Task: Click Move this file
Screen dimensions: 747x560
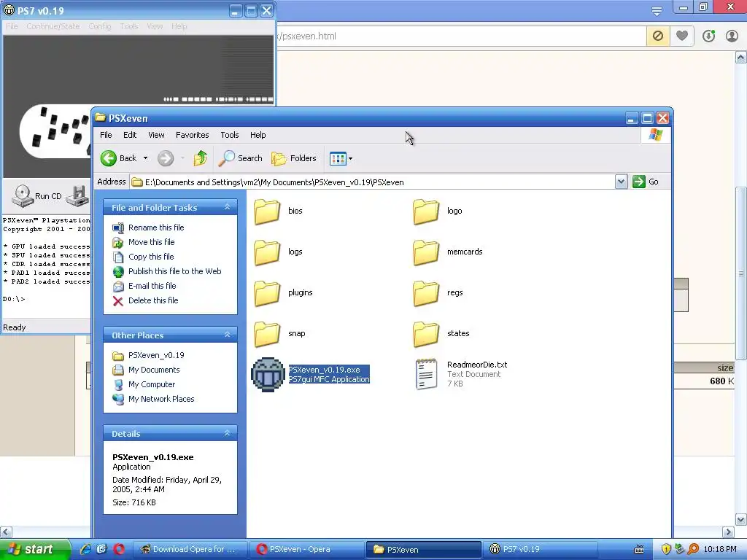Action: pyautogui.click(x=144, y=242)
